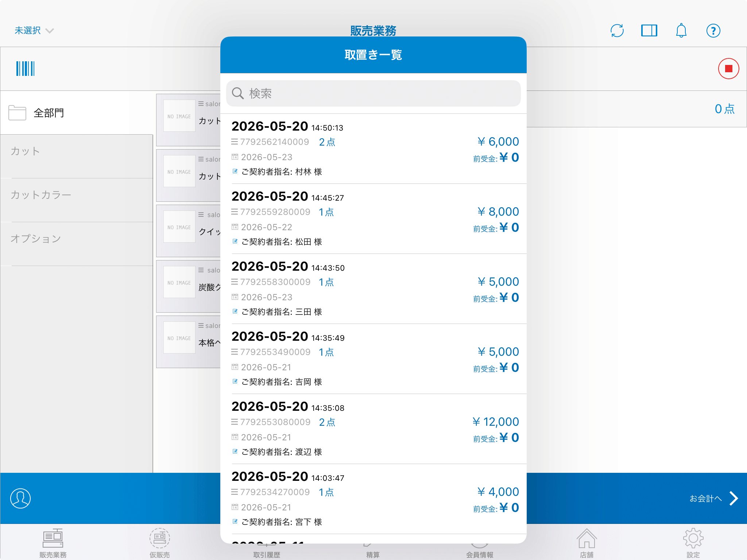Select the カット category
This screenshot has width=747, height=560.
77,157
